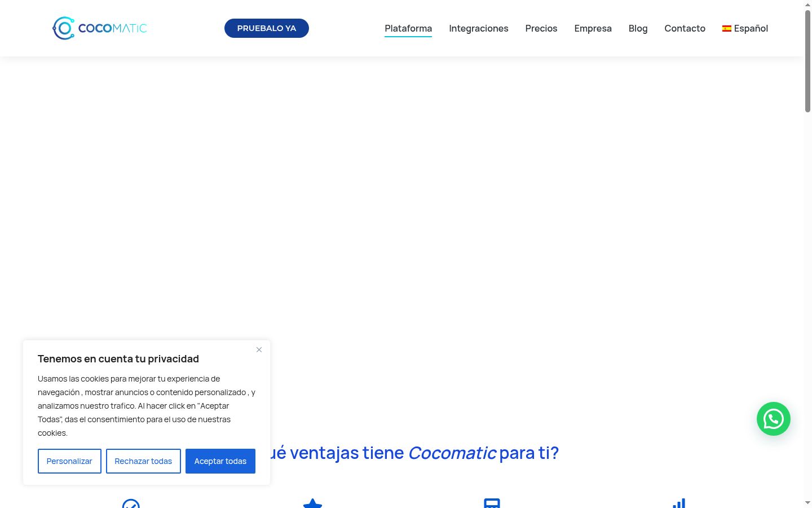
Task: Click Personalizar in the cookie banner
Action: tap(69, 461)
